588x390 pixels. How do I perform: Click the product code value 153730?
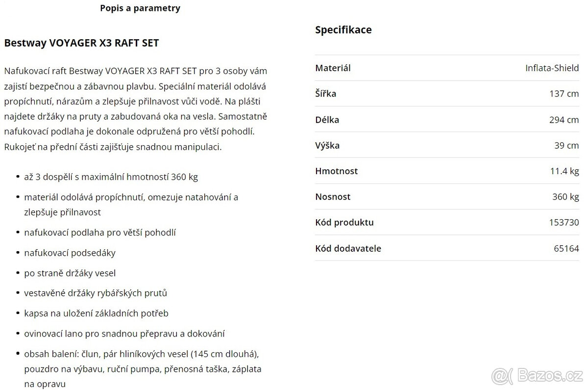(564, 222)
